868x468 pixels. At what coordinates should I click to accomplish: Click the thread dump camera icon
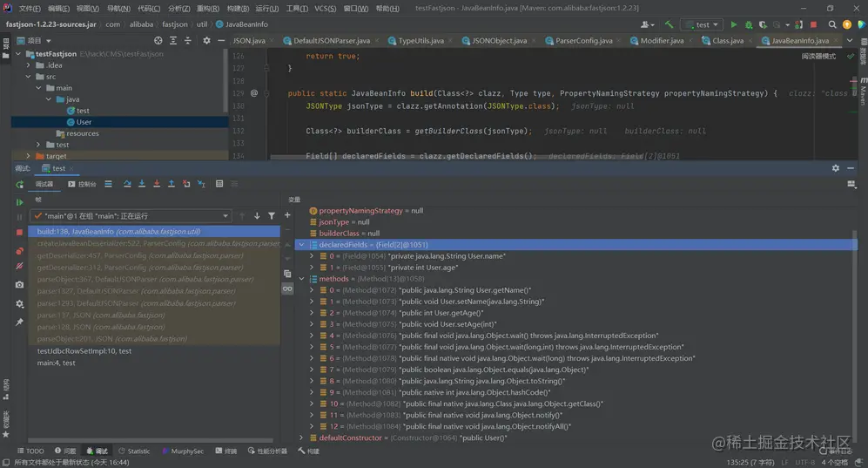pos(19,285)
